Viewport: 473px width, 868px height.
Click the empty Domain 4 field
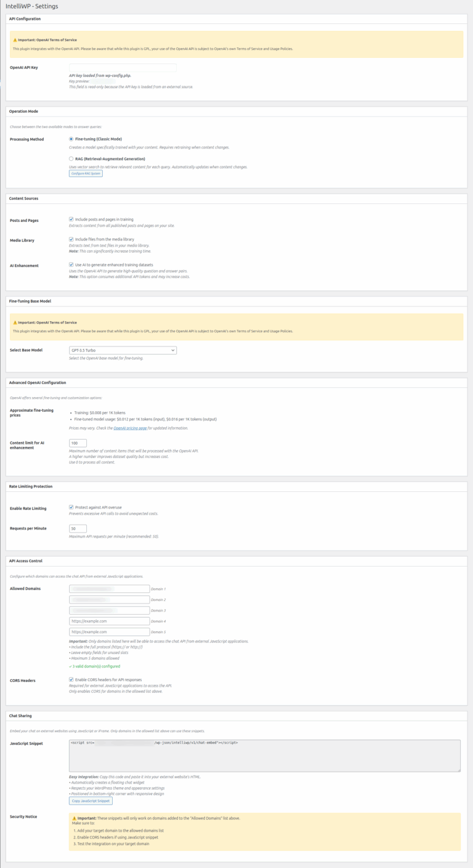coord(110,621)
